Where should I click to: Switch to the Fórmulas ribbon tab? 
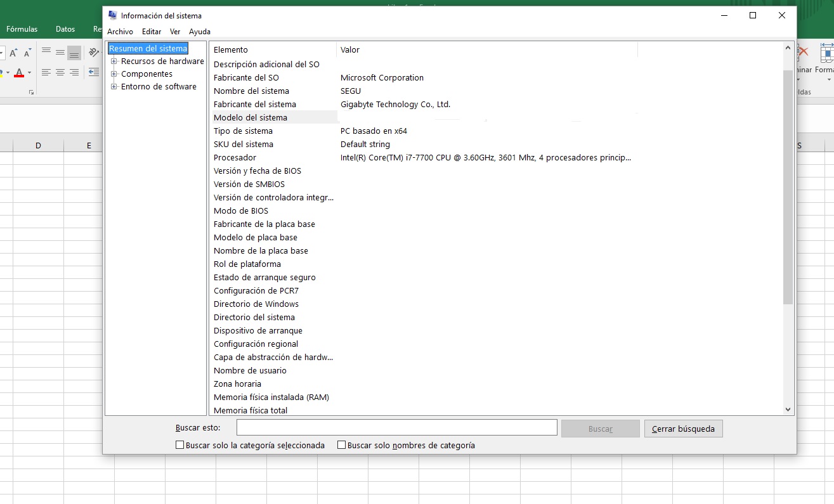pyautogui.click(x=22, y=29)
